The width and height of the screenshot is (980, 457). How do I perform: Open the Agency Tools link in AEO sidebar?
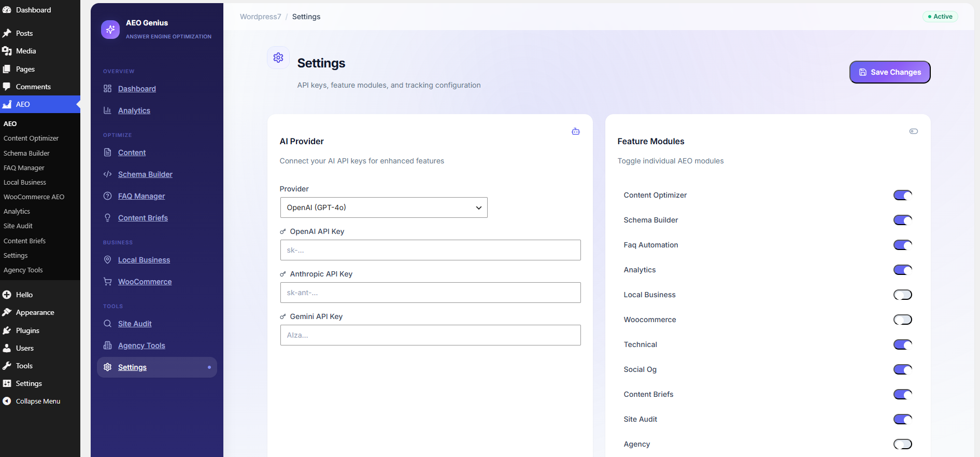click(x=141, y=345)
